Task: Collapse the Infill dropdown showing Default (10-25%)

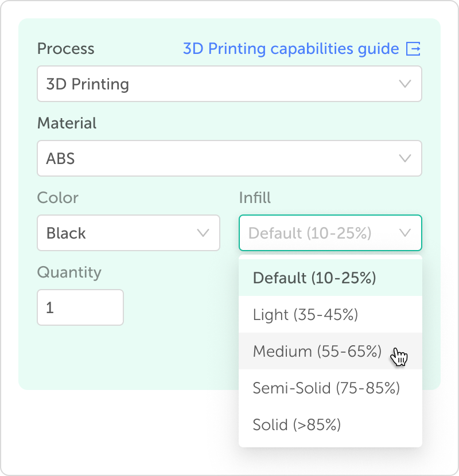Action: click(330, 233)
